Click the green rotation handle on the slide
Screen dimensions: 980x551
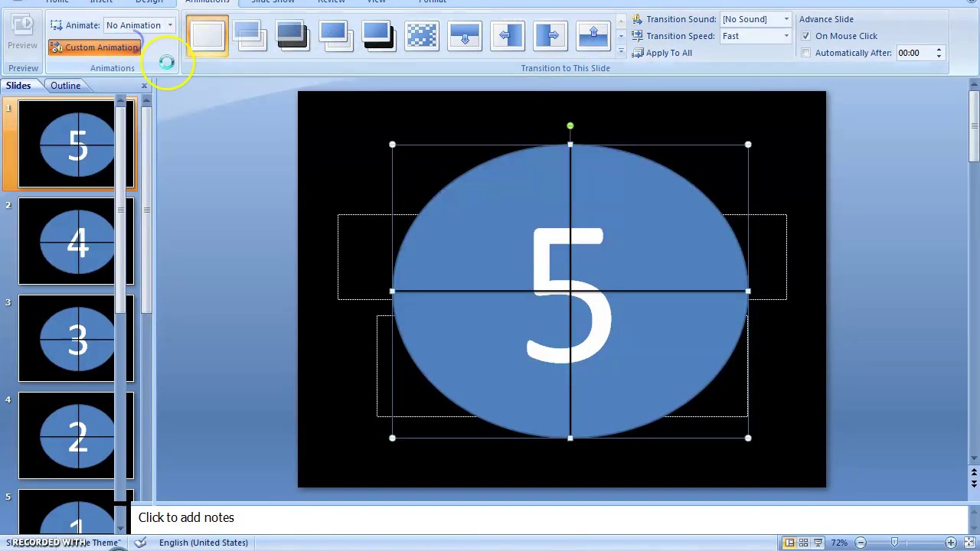tap(570, 126)
